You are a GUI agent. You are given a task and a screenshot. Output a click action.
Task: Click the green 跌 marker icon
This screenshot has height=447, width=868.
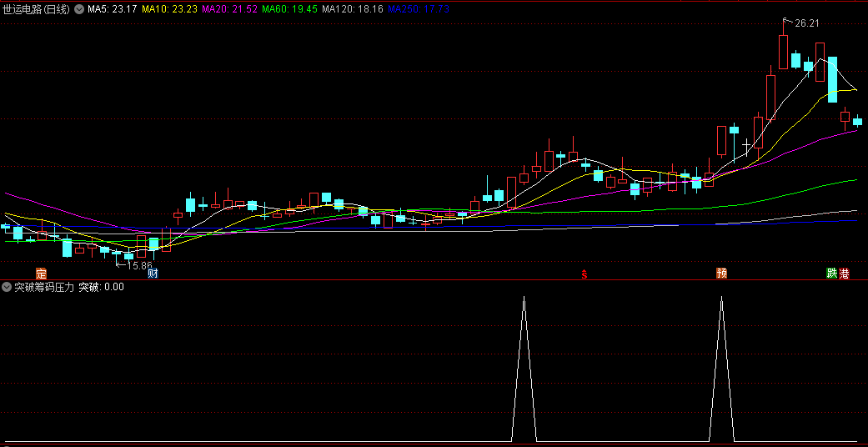pos(831,274)
